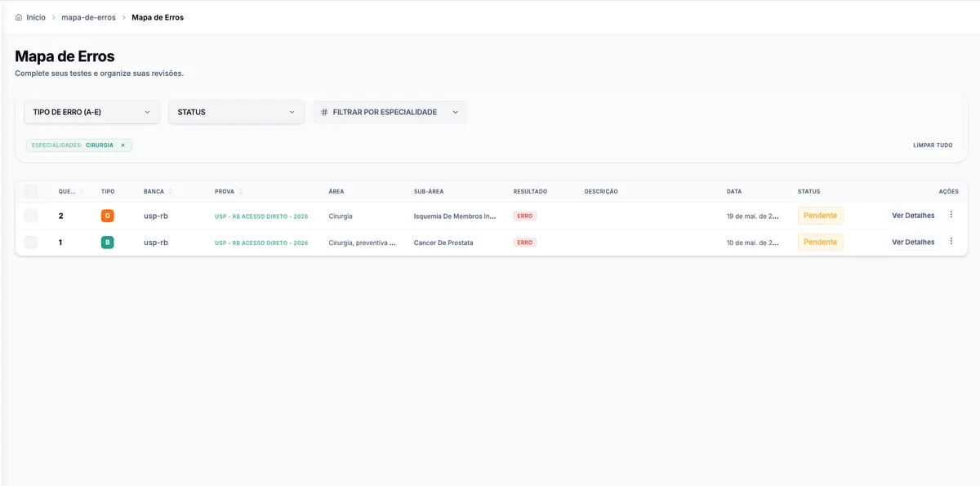Viewport: 980px width, 486px height.
Task: Click the hash icon in Filtrar por Especialidade
Action: (x=324, y=112)
